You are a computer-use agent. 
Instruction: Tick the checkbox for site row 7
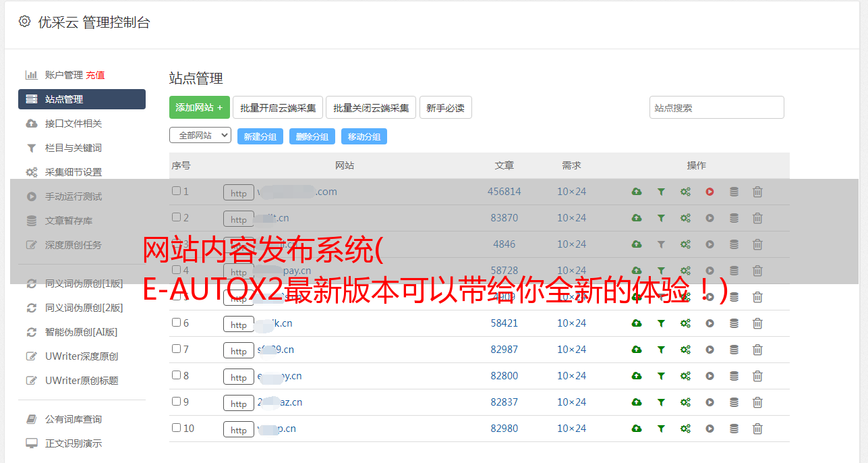pyautogui.click(x=176, y=349)
